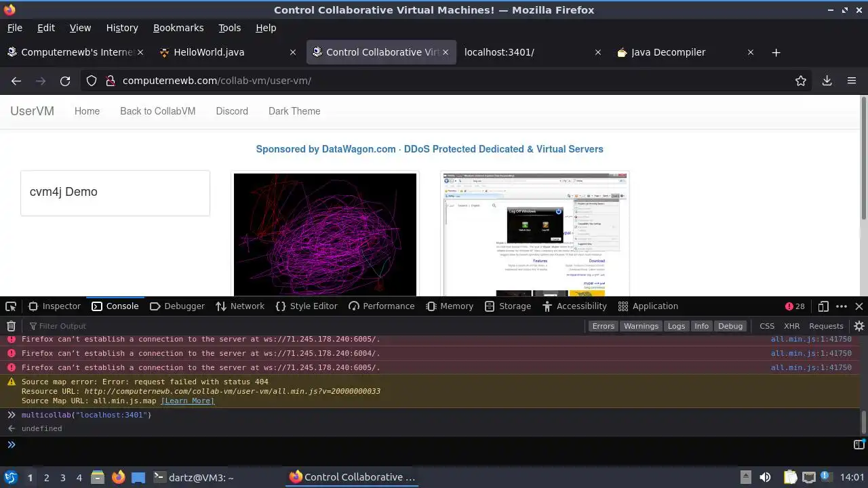Toggle the Logs filter
Image resolution: width=868 pixels, height=488 pixels.
tap(676, 326)
